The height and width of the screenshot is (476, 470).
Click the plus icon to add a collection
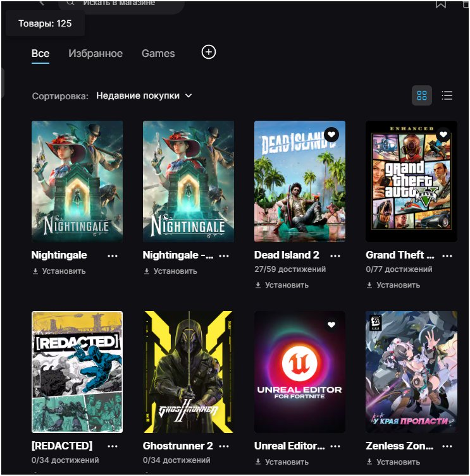(x=209, y=52)
